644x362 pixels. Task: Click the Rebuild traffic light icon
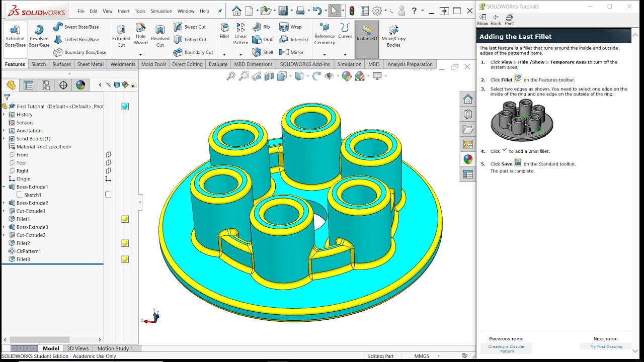[352, 11]
